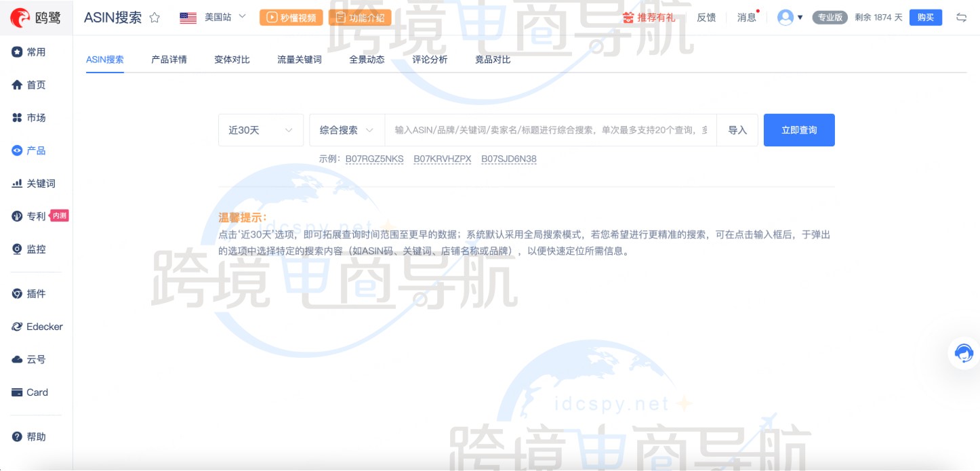Viewport: 980px width, 471px height.
Task: Click the 立即查询 query button
Action: point(799,129)
